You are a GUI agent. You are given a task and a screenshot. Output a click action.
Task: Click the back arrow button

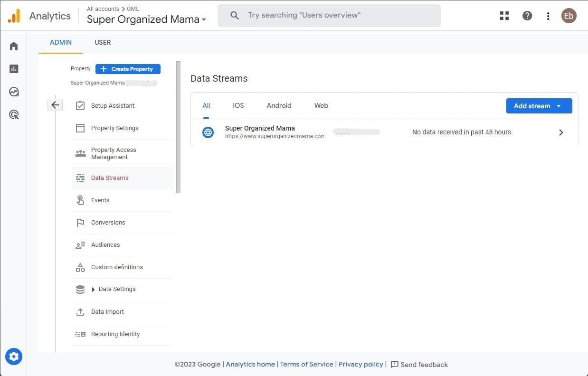(55, 105)
